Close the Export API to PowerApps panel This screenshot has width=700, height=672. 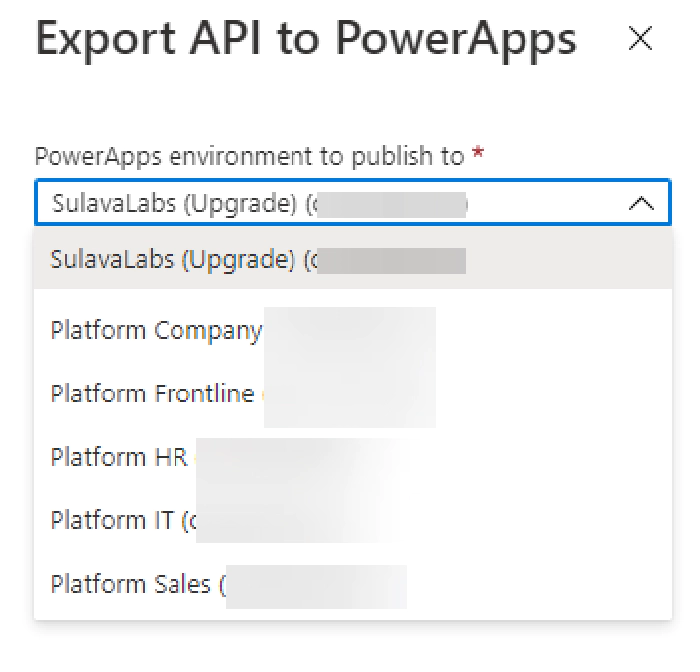click(639, 39)
